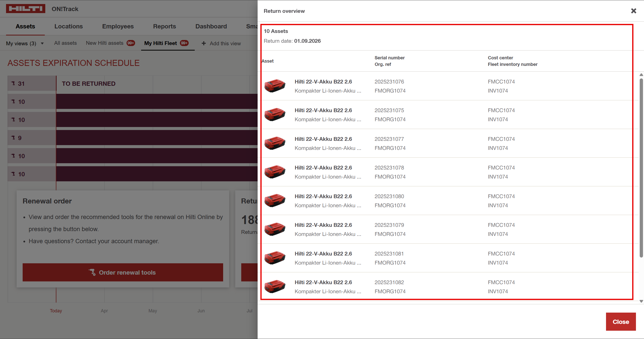Click the 99+ badge on My Hilti Fleet

[184, 43]
